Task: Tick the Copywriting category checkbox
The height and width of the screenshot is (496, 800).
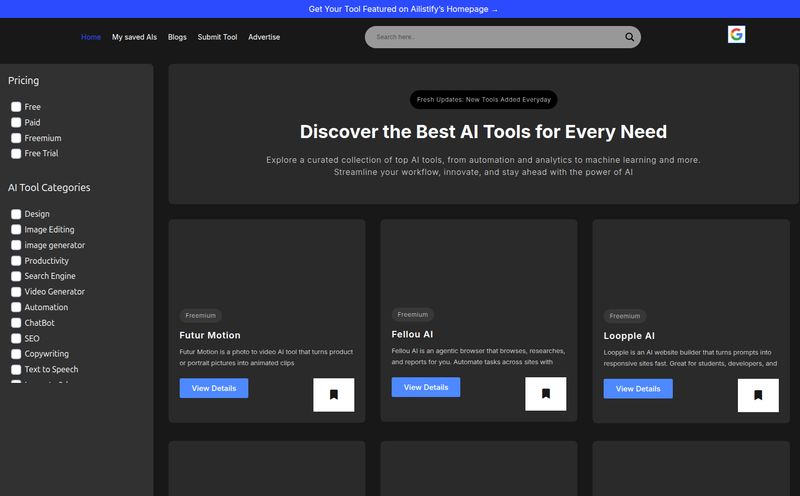Action: (x=16, y=354)
